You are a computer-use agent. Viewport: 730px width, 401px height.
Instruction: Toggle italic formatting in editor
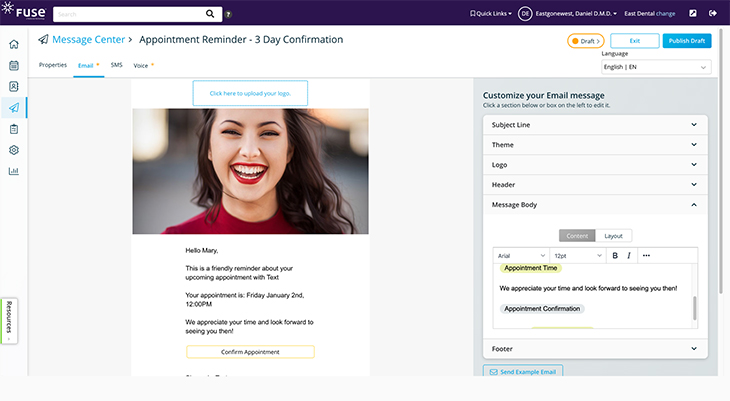(x=629, y=255)
